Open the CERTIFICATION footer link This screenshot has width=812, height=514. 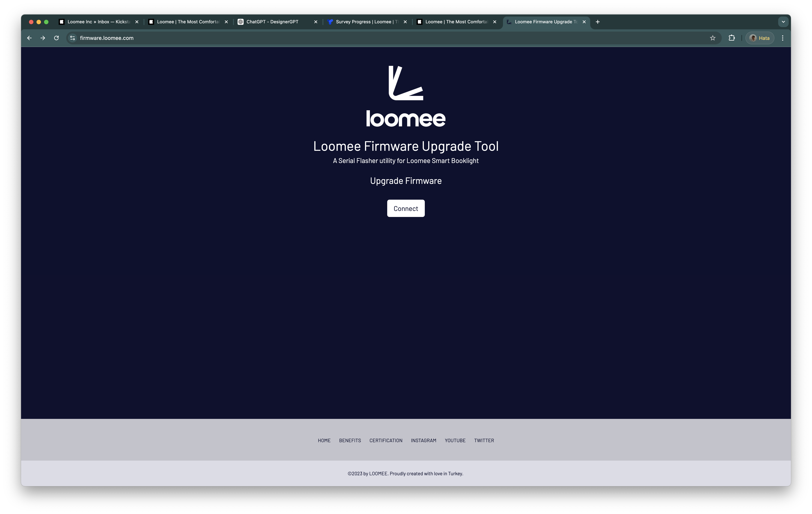pos(386,440)
